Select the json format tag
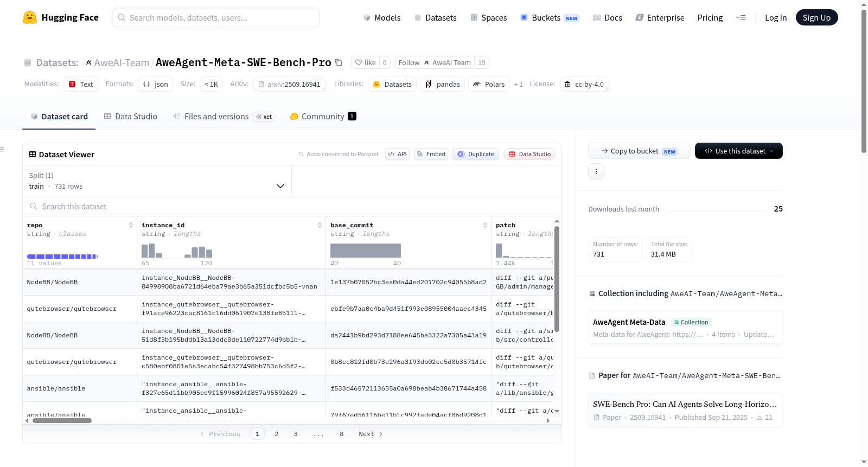 [156, 84]
